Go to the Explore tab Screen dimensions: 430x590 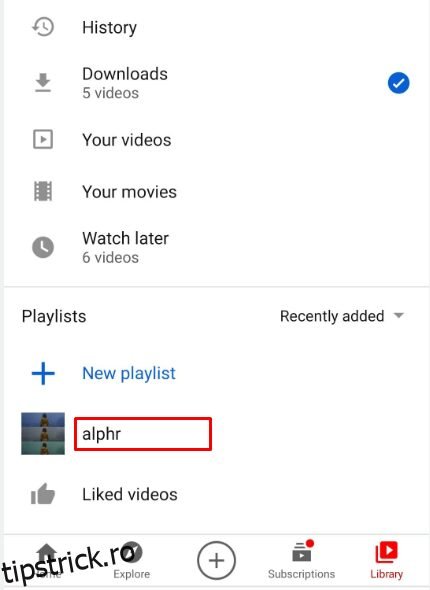coord(131,561)
